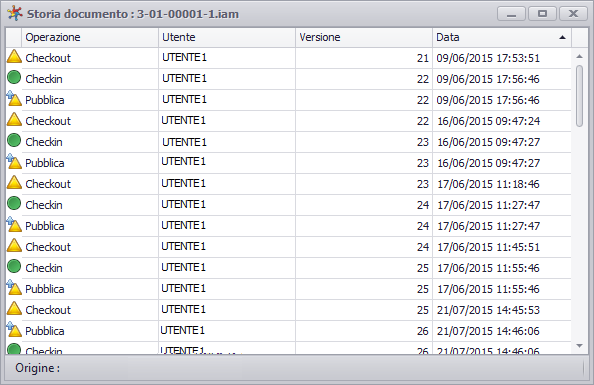Click UTENTE1 in the 16/06/2015 09:47:24 row
This screenshot has height=385, width=594.
pos(184,121)
